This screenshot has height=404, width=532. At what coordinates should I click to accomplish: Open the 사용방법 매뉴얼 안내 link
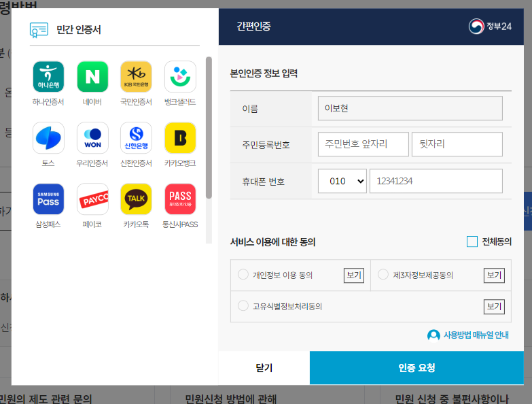point(476,335)
